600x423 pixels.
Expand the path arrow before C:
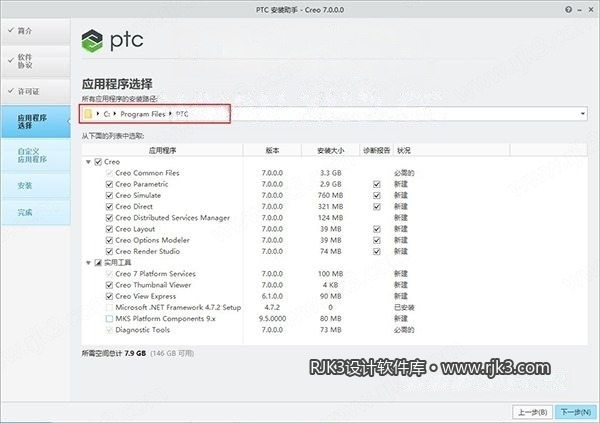pyautogui.click(x=98, y=114)
